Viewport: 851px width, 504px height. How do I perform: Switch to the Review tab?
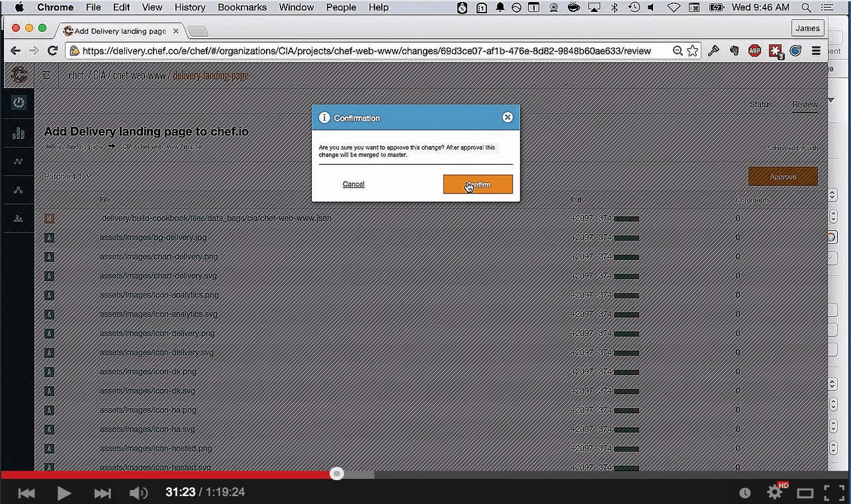pos(804,104)
